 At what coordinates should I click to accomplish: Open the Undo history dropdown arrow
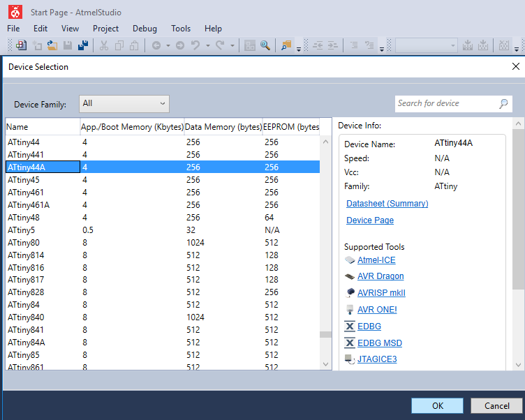click(x=208, y=45)
